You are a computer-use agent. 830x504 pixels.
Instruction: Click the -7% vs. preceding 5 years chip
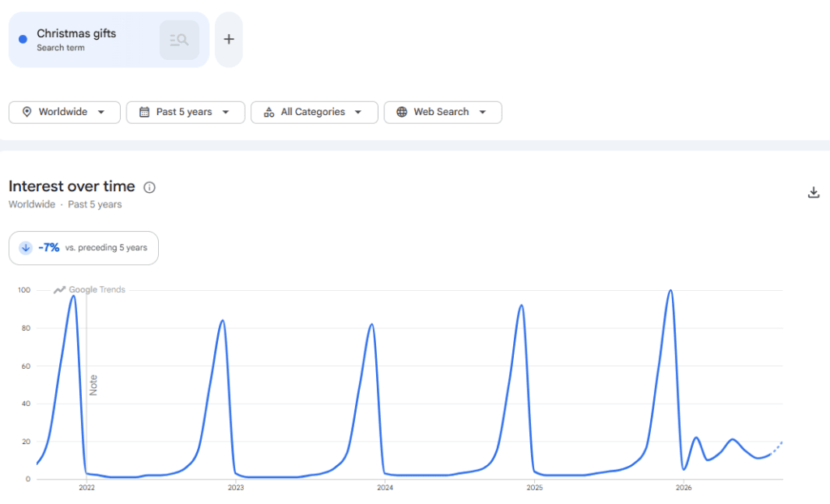[x=83, y=248]
